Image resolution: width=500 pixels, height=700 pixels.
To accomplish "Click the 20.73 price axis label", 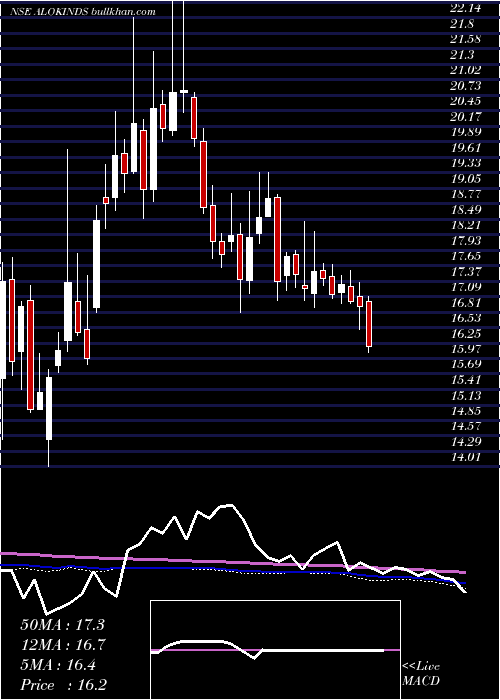I will [466, 85].
